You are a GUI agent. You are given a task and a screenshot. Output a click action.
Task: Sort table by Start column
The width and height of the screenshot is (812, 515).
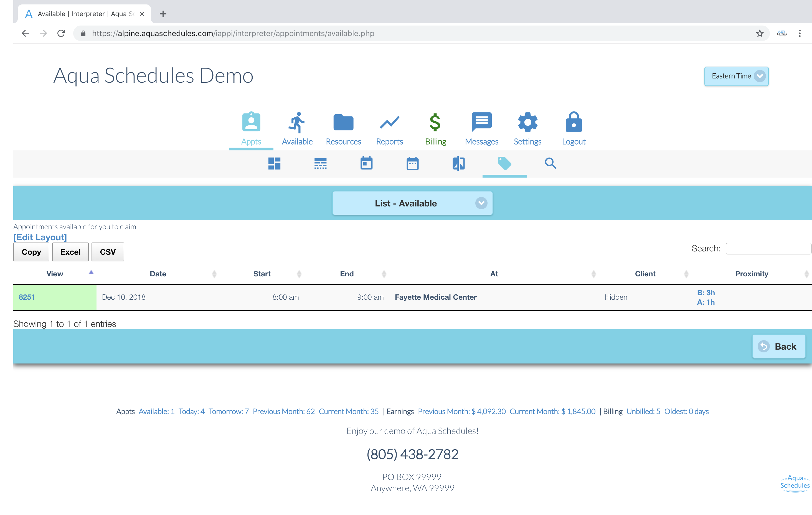tap(262, 274)
